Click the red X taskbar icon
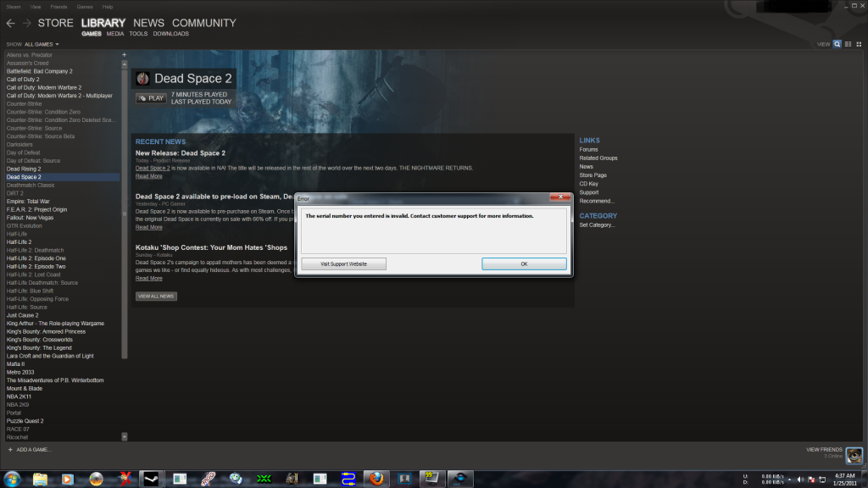 (x=125, y=480)
